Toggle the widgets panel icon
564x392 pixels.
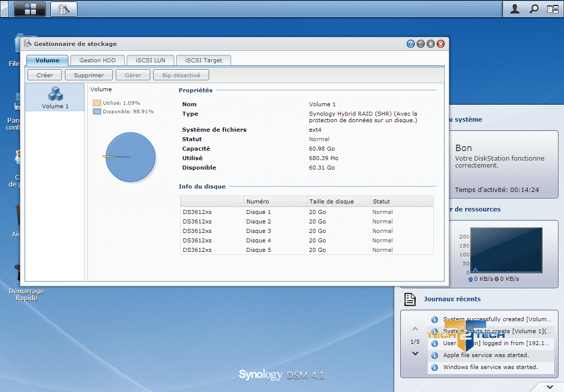pos(553,9)
